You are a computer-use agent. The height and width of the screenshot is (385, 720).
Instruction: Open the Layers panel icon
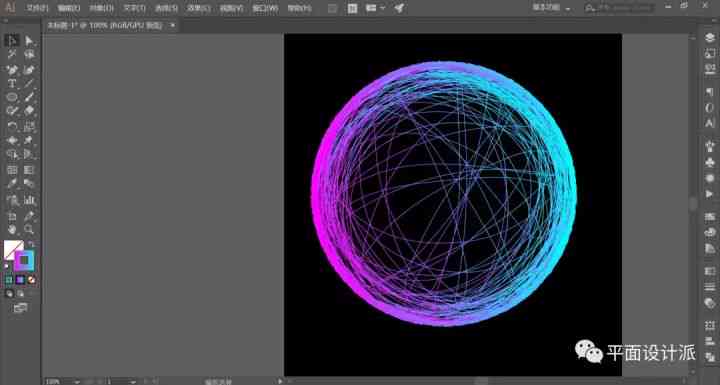[x=710, y=38]
